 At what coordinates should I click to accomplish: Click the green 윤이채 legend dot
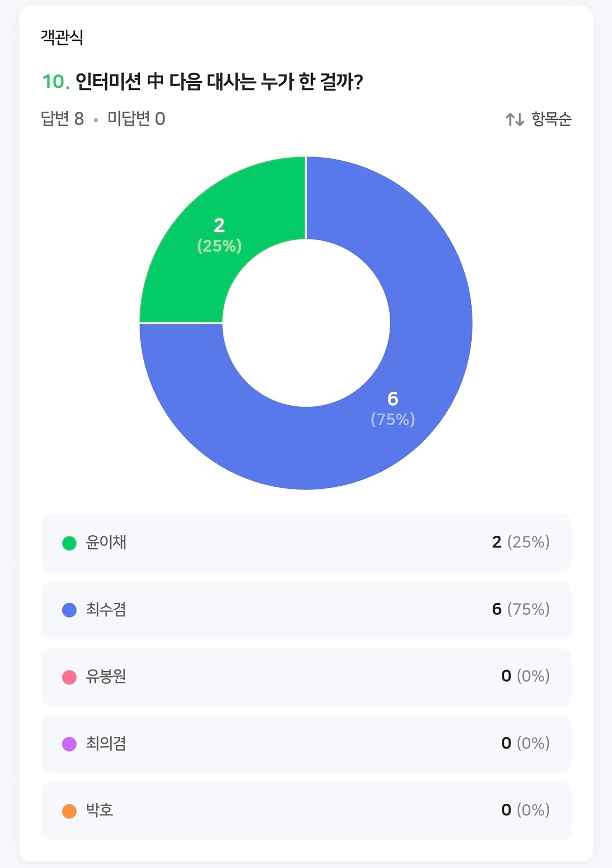coord(69,543)
